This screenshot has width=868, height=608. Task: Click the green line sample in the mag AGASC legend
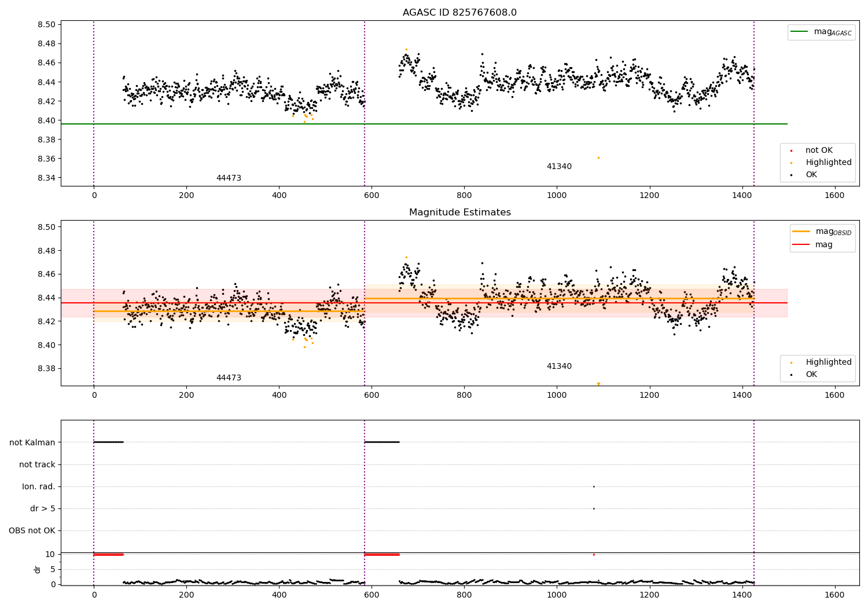(x=800, y=32)
